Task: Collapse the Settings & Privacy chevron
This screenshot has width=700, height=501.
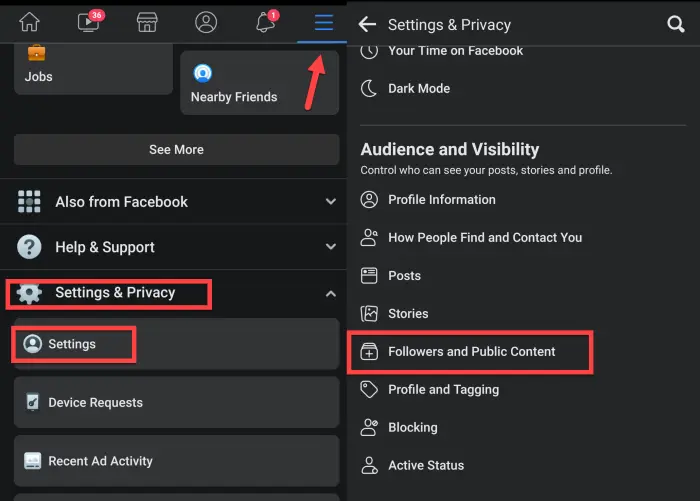Action: (330, 294)
